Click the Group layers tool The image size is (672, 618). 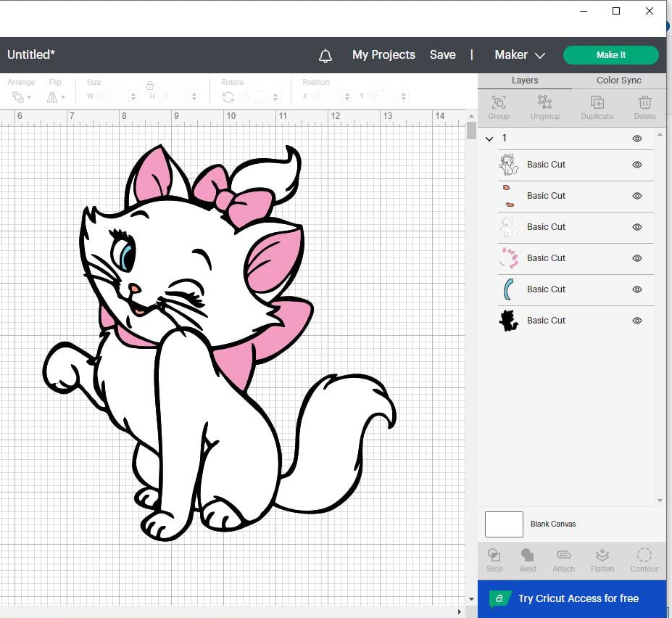pyautogui.click(x=499, y=107)
